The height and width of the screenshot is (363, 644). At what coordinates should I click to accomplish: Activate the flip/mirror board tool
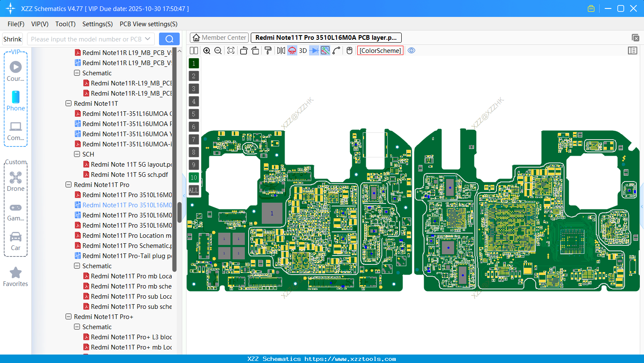coord(280,50)
